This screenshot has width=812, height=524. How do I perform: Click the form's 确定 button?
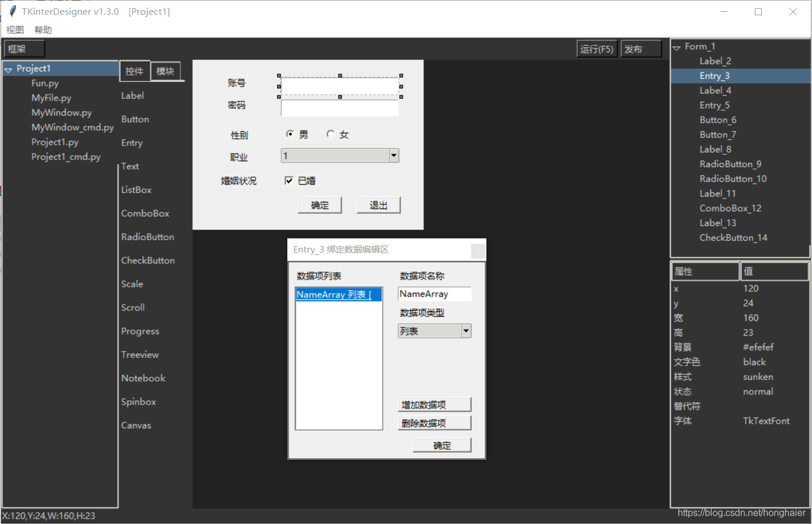(x=320, y=205)
